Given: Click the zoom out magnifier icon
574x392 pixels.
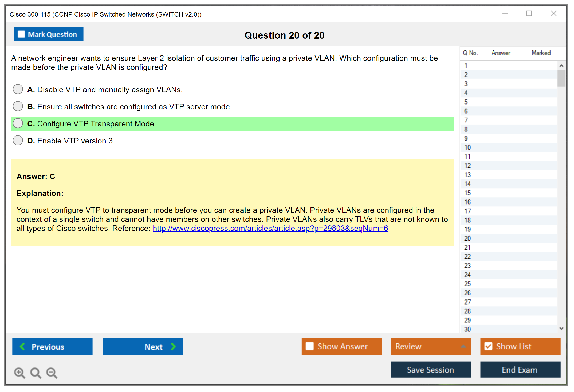Looking at the screenshot, I should (52, 373).
